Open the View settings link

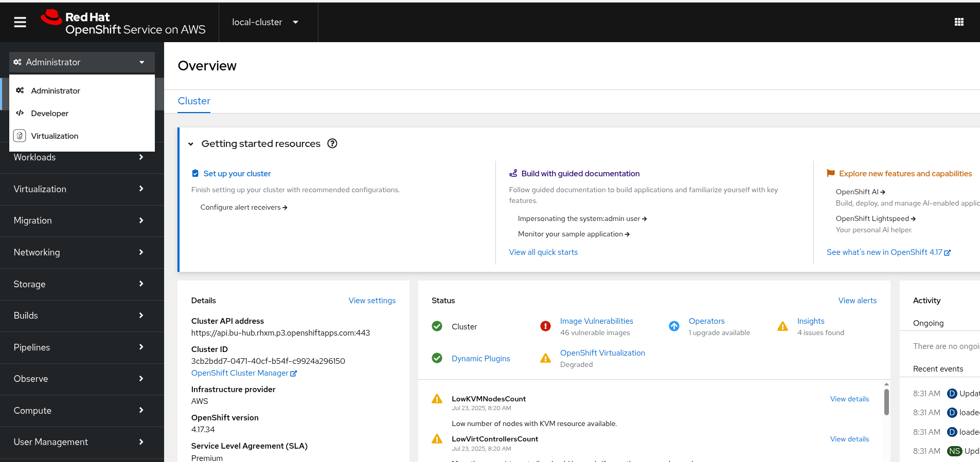(x=372, y=301)
